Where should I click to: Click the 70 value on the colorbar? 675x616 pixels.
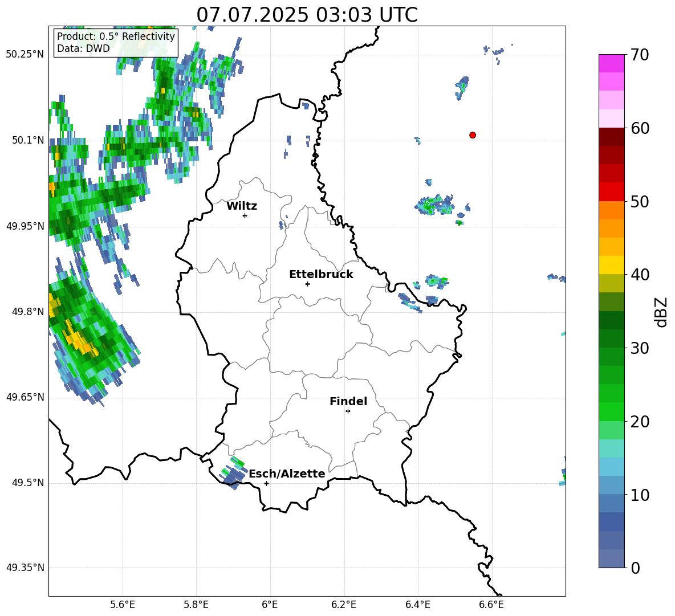click(x=640, y=55)
